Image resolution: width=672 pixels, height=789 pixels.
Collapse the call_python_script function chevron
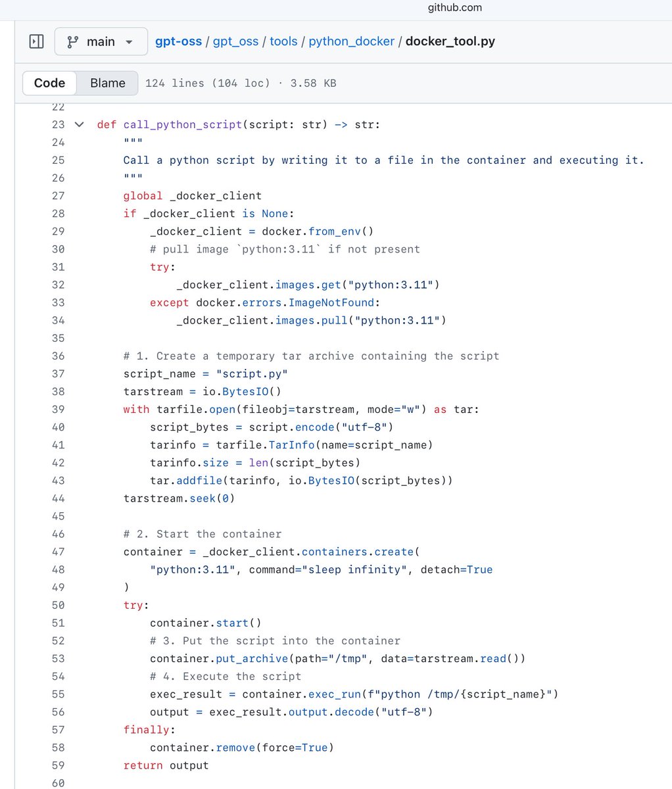[x=80, y=124]
